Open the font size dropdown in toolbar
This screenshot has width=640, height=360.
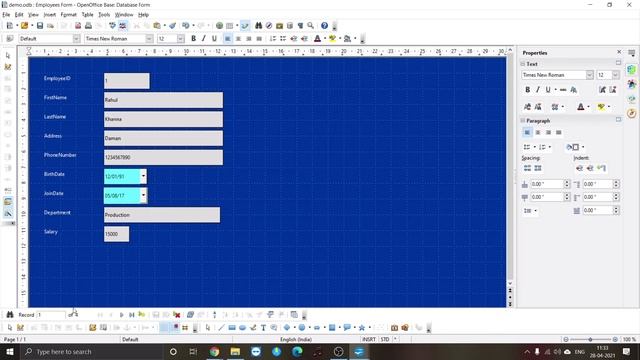click(181, 38)
